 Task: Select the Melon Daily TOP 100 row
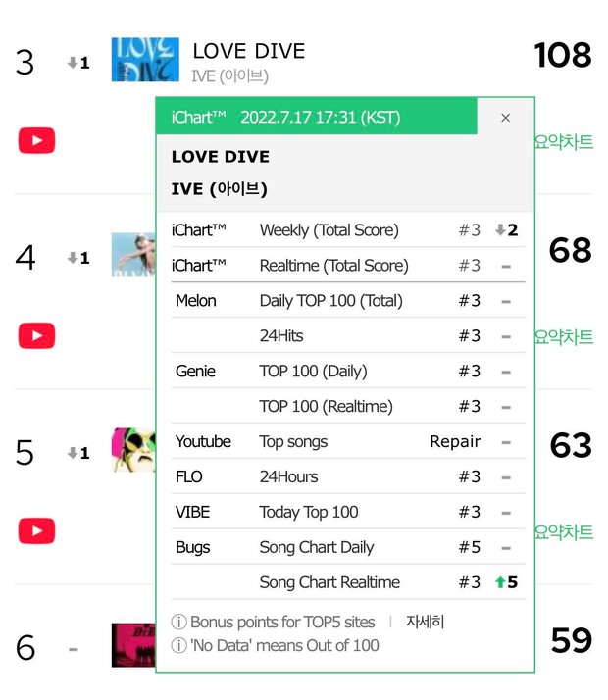click(x=348, y=300)
